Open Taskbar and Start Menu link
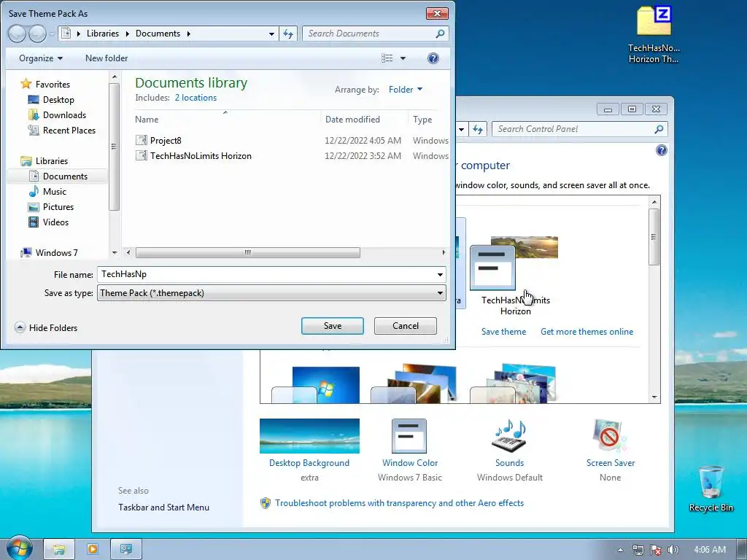 pyautogui.click(x=163, y=507)
